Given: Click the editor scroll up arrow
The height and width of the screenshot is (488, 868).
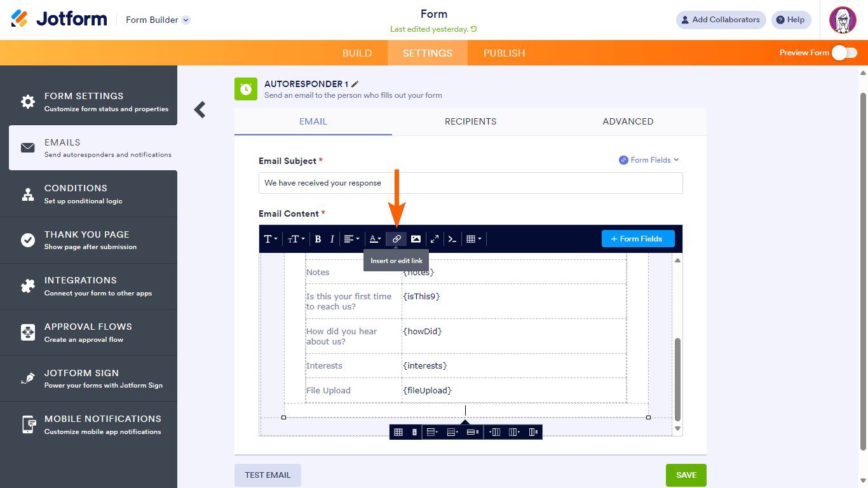Looking at the screenshot, I should (677, 260).
